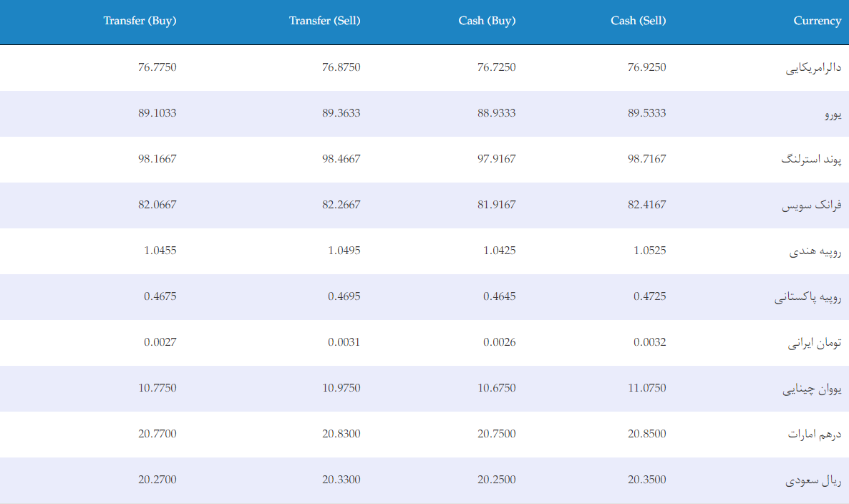
Task: Select the دالرامریکایی currency row label
Action: pos(813,68)
